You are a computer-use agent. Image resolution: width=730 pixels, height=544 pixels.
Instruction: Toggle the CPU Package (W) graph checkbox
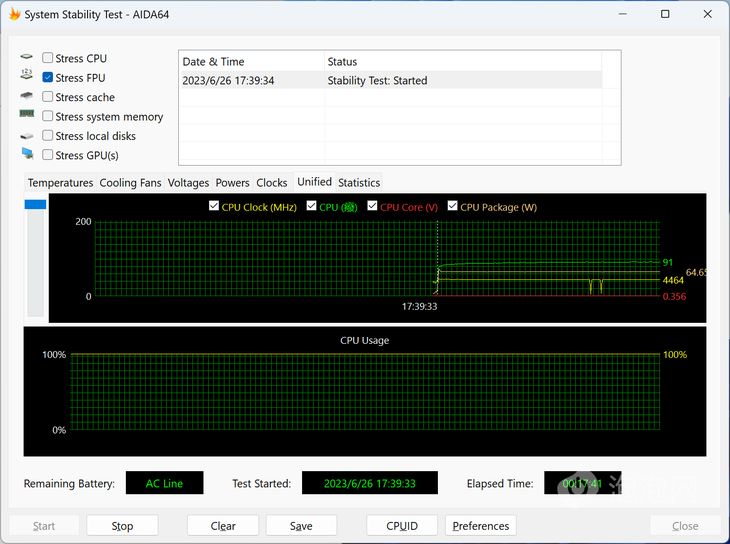click(x=453, y=206)
